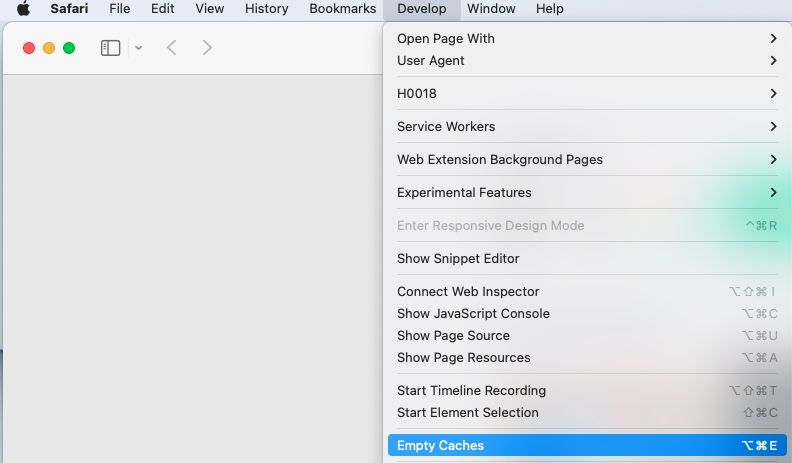Image resolution: width=792 pixels, height=463 pixels.
Task: Choose Show JavaScript Console
Action: 587,314
